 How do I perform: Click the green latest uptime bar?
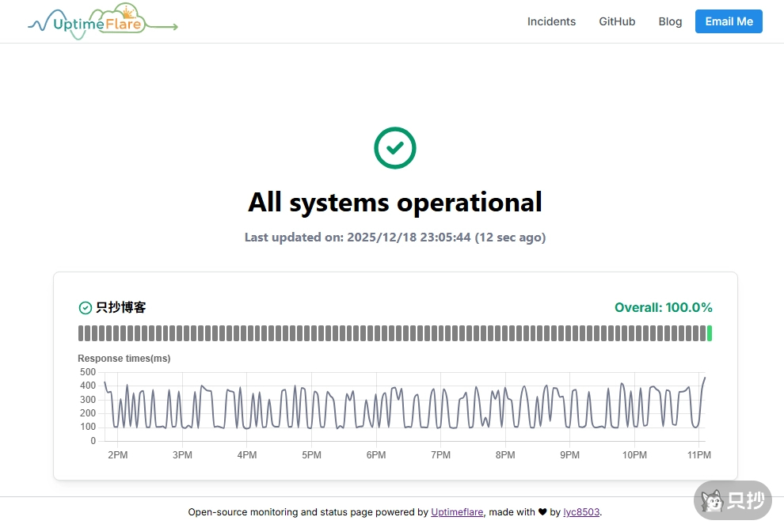710,333
